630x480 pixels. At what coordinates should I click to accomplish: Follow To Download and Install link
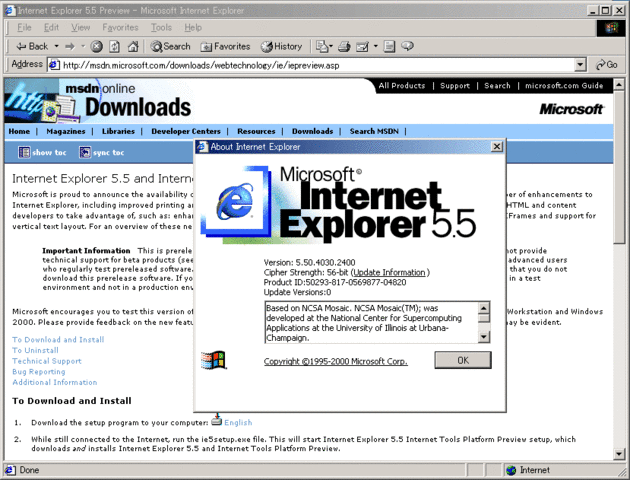[x=58, y=340]
